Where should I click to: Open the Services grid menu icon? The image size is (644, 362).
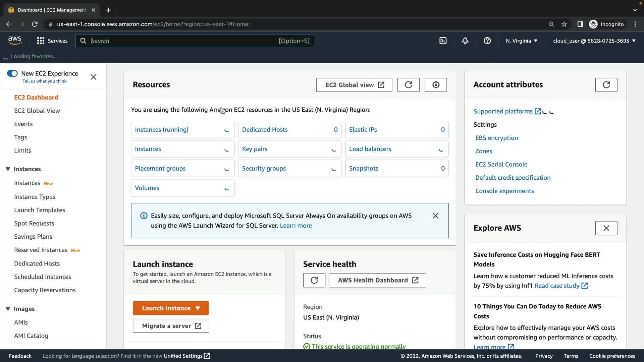coord(41,41)
